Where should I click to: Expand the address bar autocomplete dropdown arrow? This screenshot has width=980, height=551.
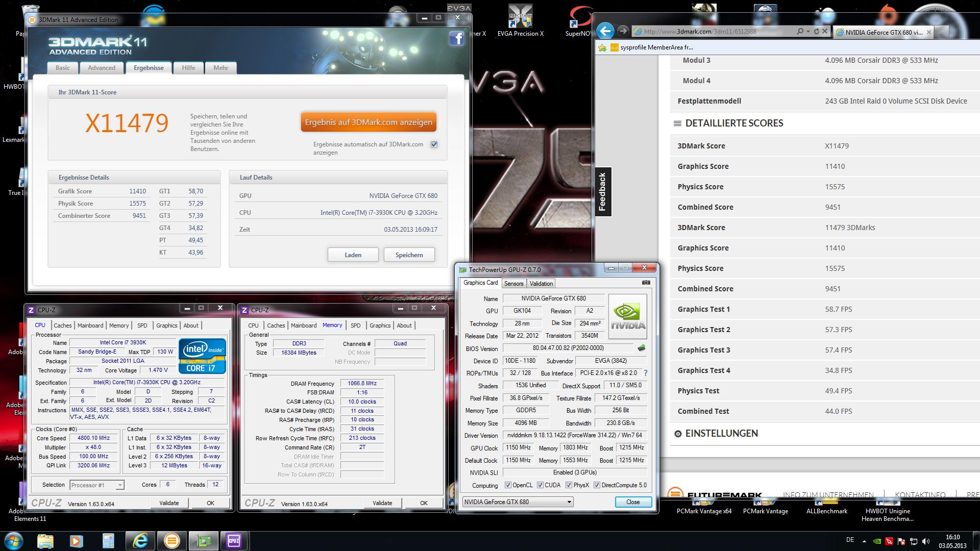click(808, 32)
